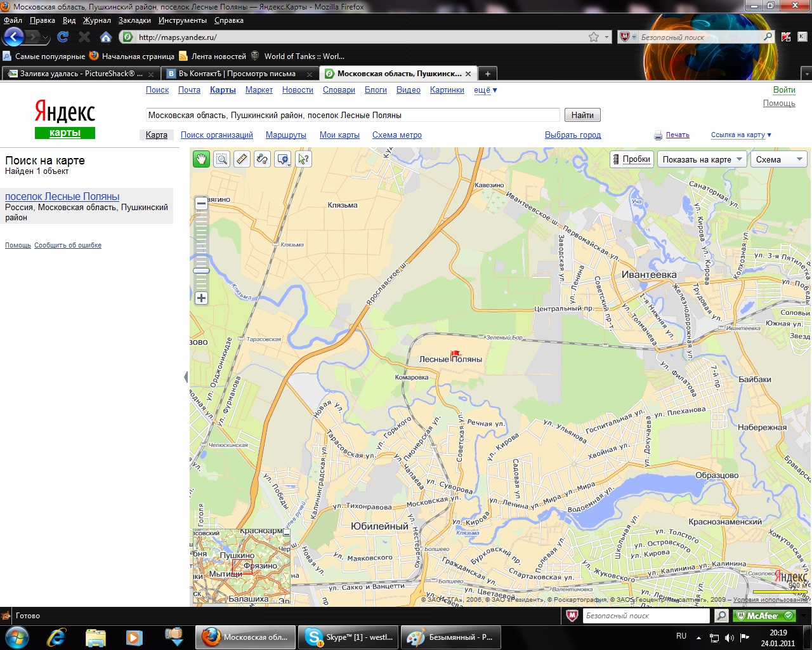The image size is (812, 650).
Task: Launch Internet Explorer from the taskbar
Action: 56,637
